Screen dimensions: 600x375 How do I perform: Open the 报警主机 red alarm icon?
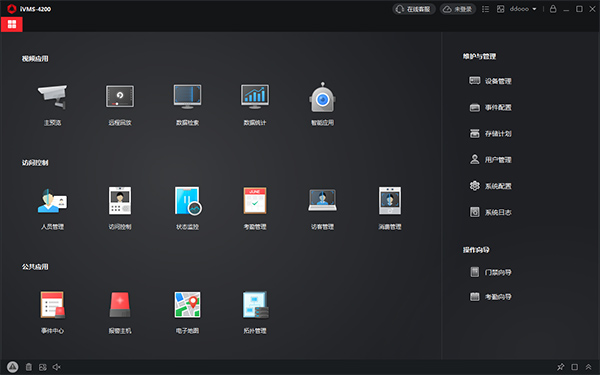click(x=120, y=305)
